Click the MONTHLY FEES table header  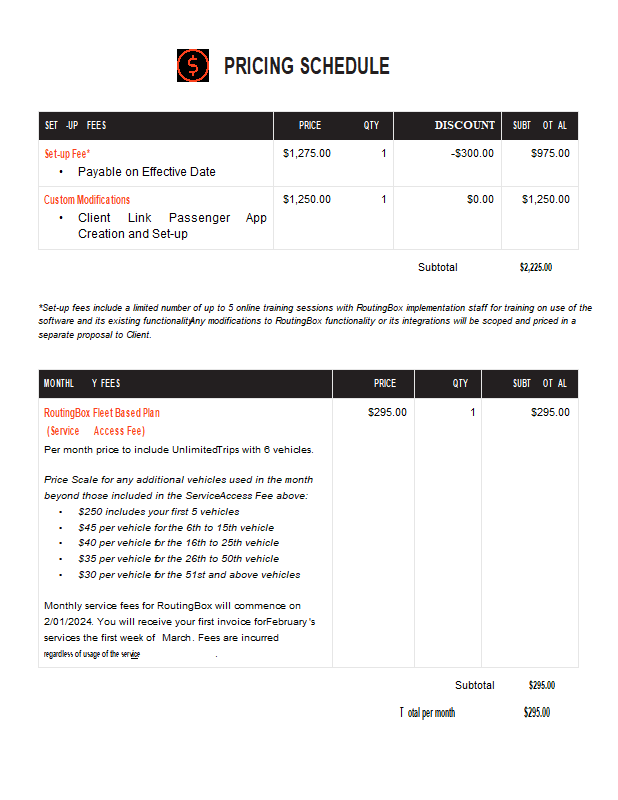82,384
